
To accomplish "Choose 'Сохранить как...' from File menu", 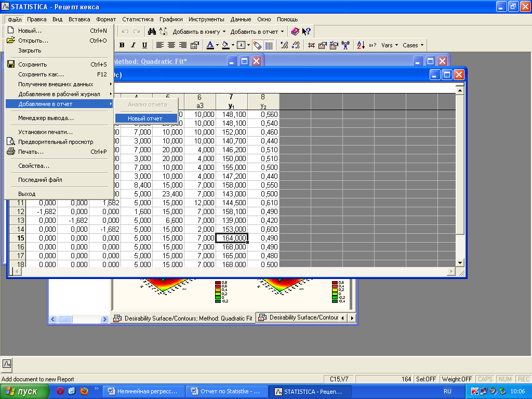I will 41,74.
